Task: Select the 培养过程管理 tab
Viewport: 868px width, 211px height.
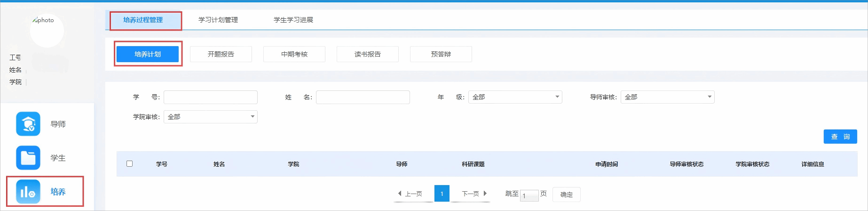Action: (143, 20)
